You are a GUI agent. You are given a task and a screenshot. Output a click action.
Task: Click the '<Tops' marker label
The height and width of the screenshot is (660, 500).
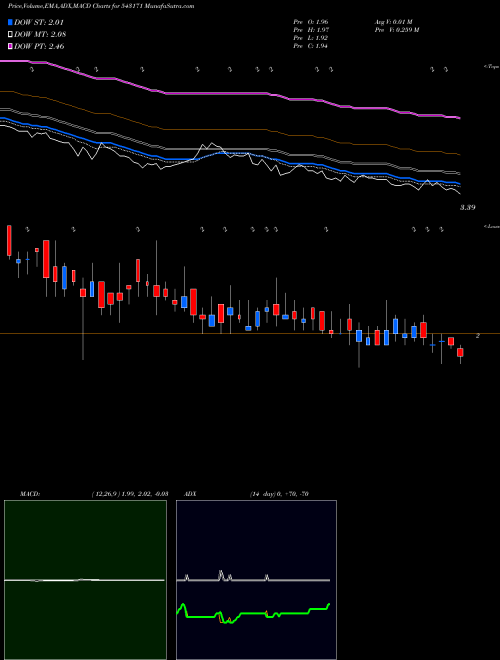point(491,67)
